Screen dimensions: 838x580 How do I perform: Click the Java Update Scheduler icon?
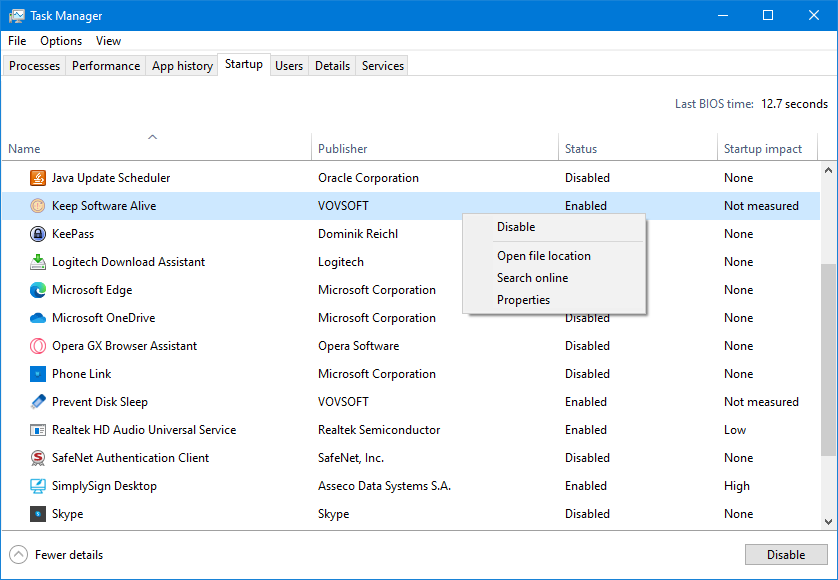point(37,177)
